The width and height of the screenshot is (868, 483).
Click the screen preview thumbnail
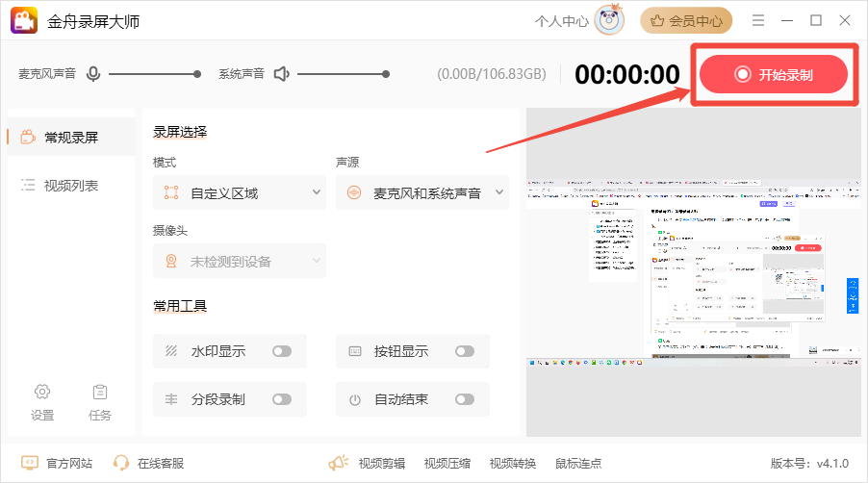[x=694, y=272]
